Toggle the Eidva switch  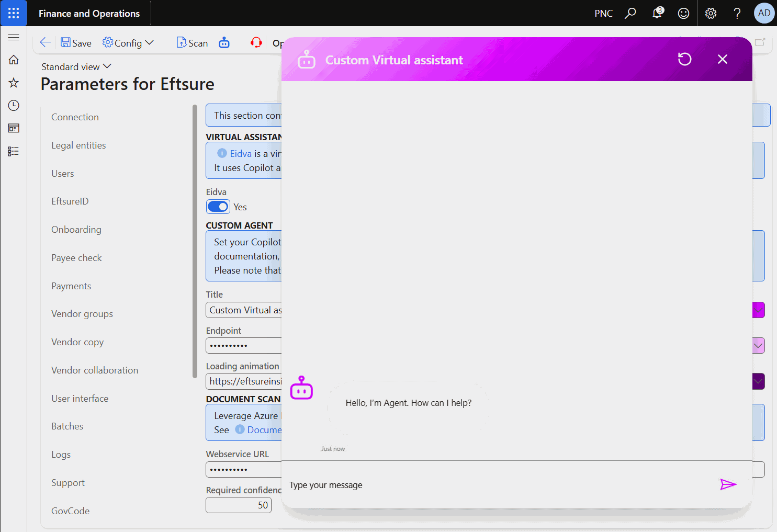(218, 207)
